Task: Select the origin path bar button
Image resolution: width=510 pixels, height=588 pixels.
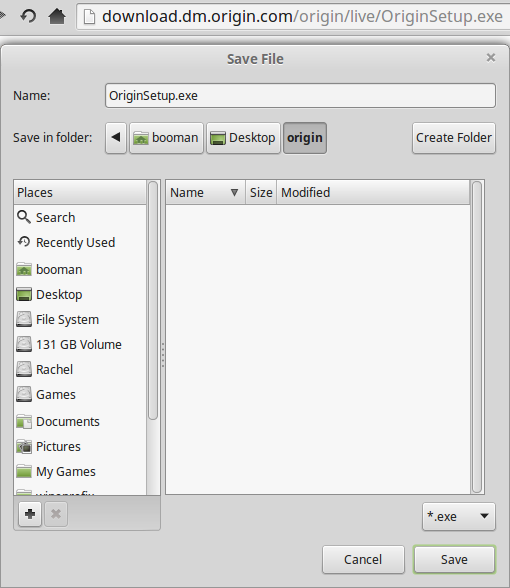Action: (305, 138)
